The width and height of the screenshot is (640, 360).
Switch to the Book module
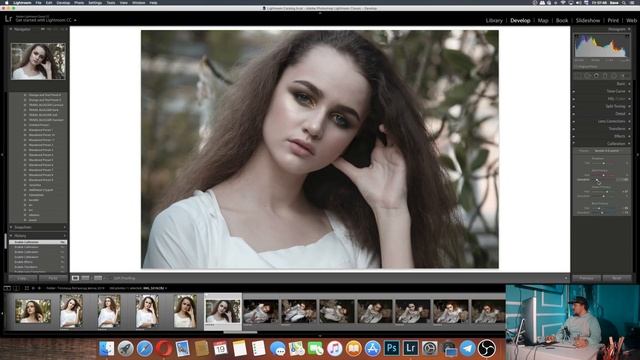pos(562,20)
